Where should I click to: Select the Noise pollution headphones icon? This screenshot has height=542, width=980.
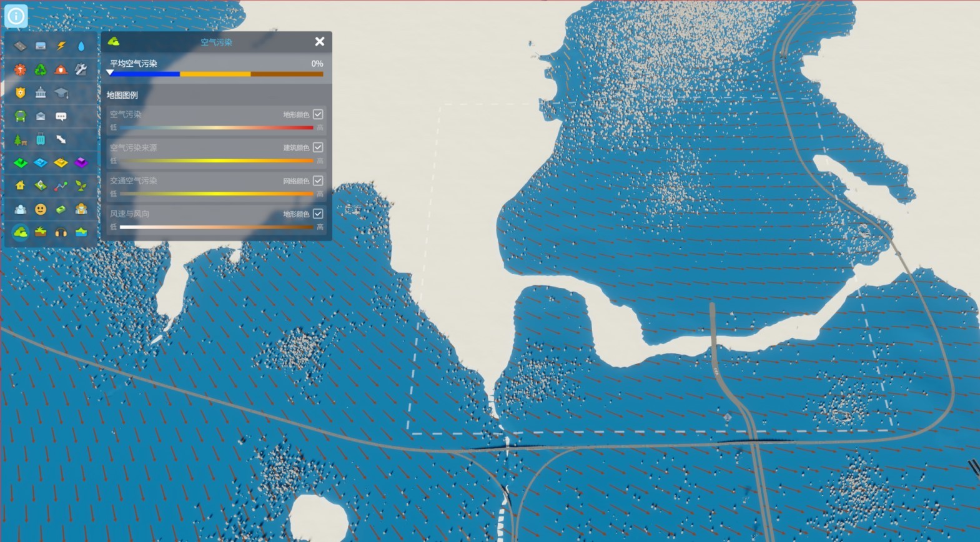click(x=61, y=232)
